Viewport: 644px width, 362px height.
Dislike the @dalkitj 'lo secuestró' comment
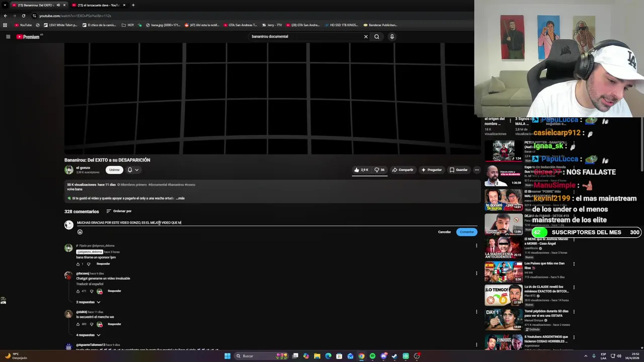92,324
